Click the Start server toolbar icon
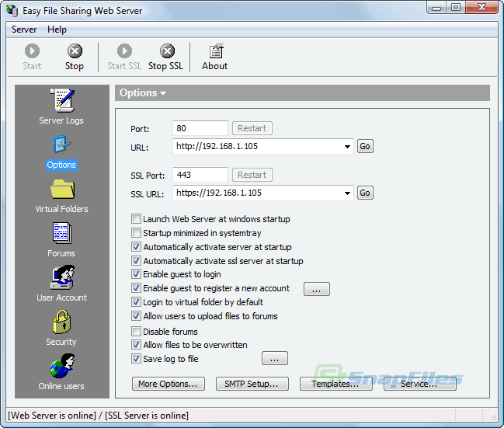The image size is (504, 428). [32, 57]
